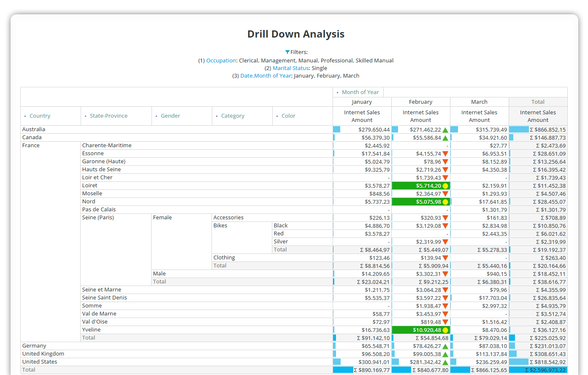Select the grand total cell $2.596.973,22
Viewport: 588px width, 375px height.
click(538, 370)
